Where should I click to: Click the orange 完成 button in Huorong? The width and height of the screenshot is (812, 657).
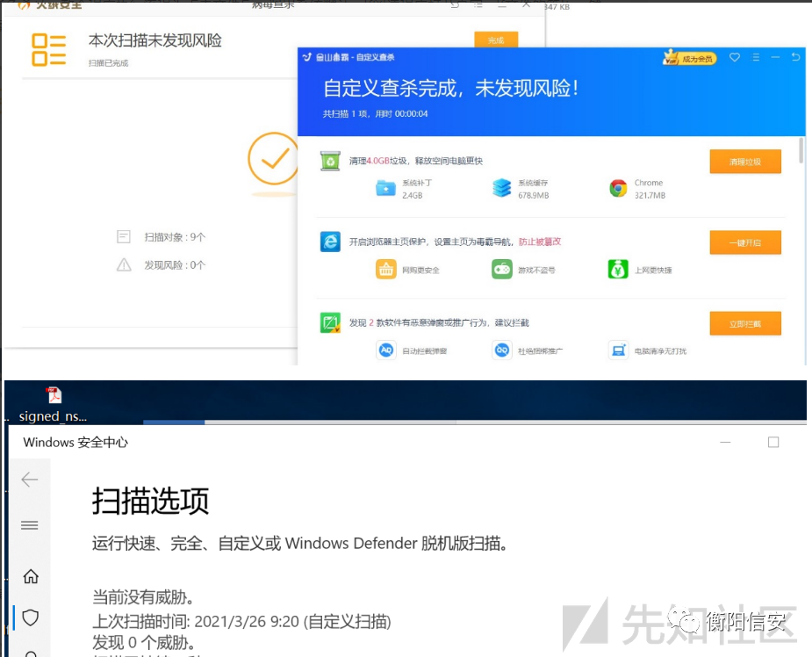(496, 40)
